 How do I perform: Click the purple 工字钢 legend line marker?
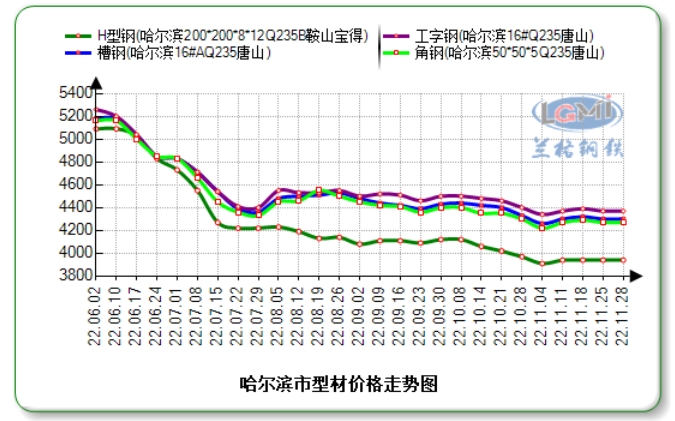pyautogui.click(x=395, y=35)
